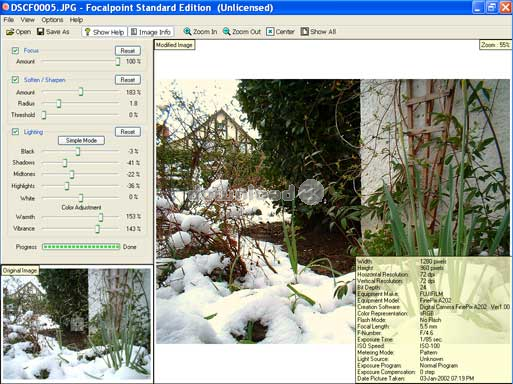The width and height of the screenshot is (513, 384).
Task: Toggle Show Help lightbulb button
Action: pyautogui.click(x=105, y=32)
